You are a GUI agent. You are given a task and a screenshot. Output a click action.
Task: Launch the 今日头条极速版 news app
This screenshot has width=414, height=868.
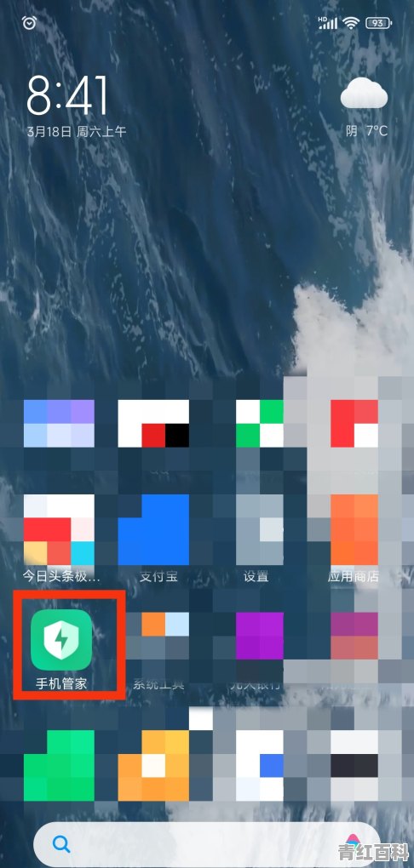[59, 530]
